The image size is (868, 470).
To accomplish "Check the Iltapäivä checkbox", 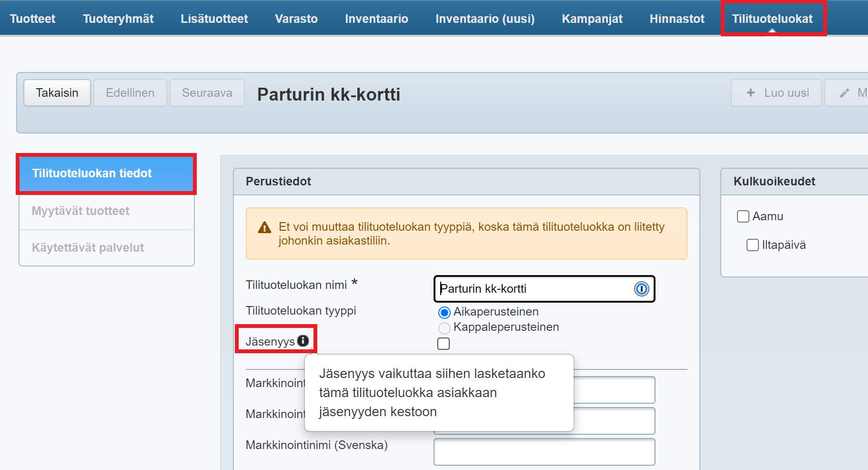I will (x=753, y=245).
